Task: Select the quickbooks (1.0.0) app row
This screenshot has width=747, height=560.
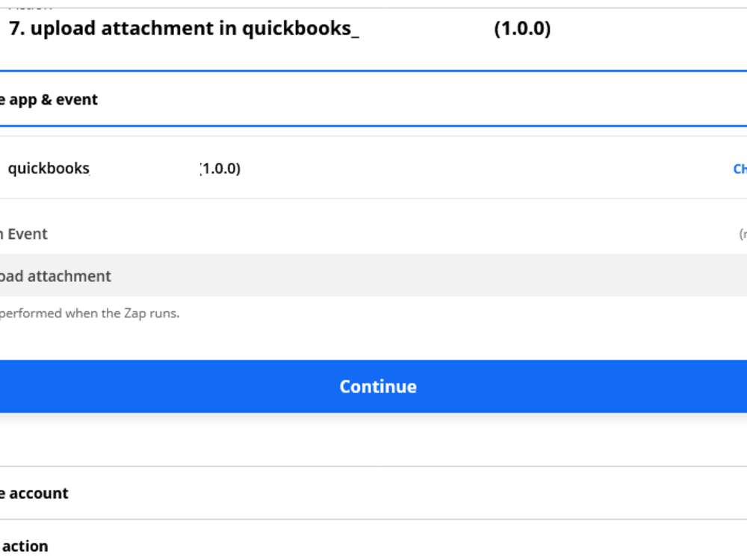Action: [373, 168]
